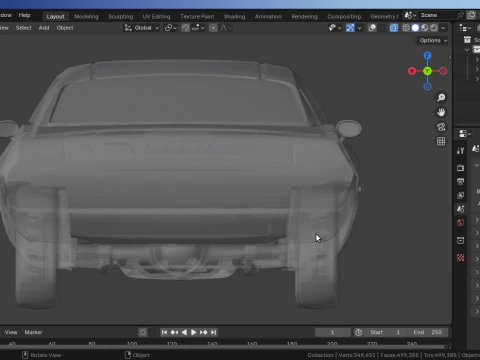480x360 pixels.
Task: Open the Global transform orientation dropdown
Action: point(142,28)
